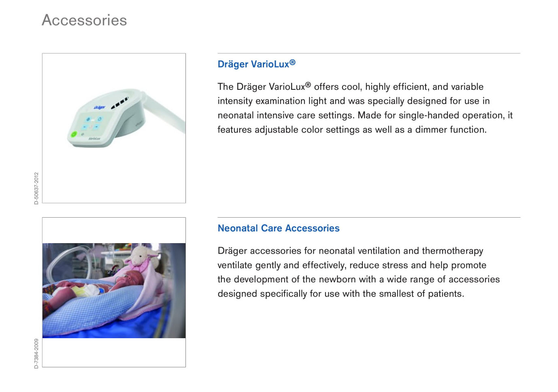Click the D-7384-2009 image reference code
Image resolution: width=558 pixels, height=392 pixels.
(36, 353)
